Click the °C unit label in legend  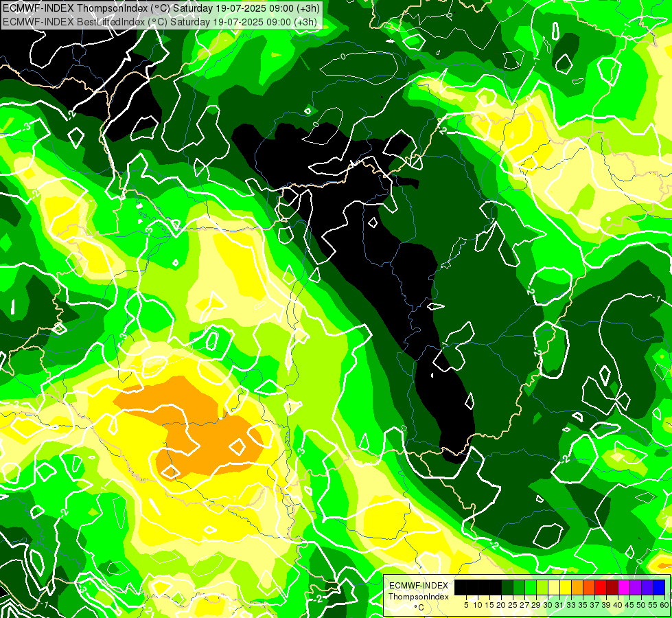pyautogui.click(x=419, y=607)
